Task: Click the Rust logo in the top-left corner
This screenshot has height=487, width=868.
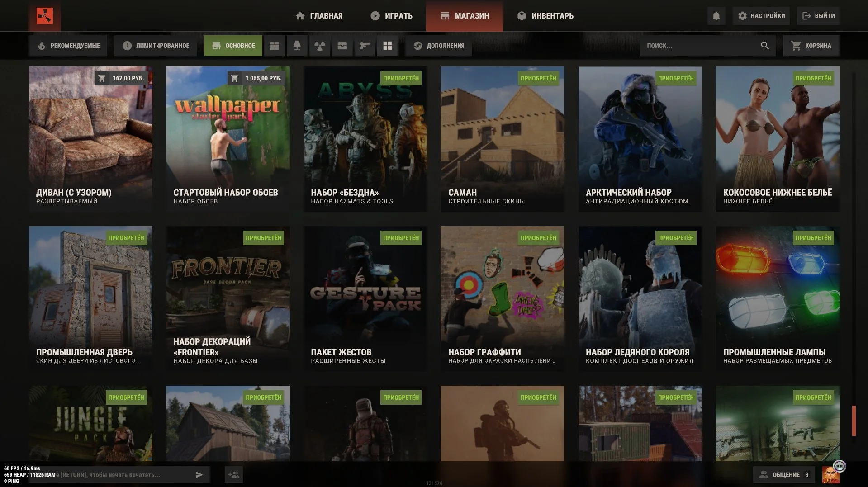Action: (45, 16)
